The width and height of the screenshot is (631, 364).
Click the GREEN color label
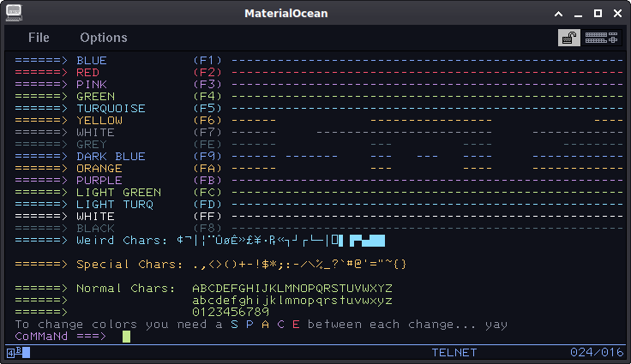95,97
